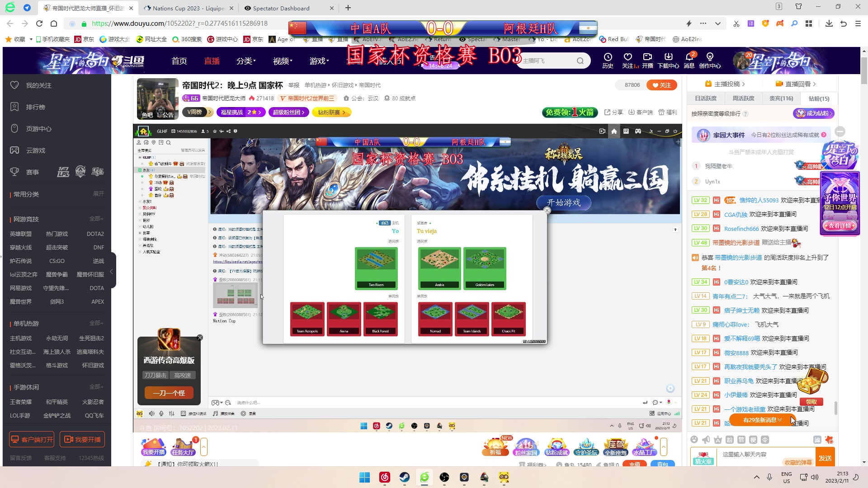
Task: Toggle the in-stream microphone icon
Action: [161, 413]
